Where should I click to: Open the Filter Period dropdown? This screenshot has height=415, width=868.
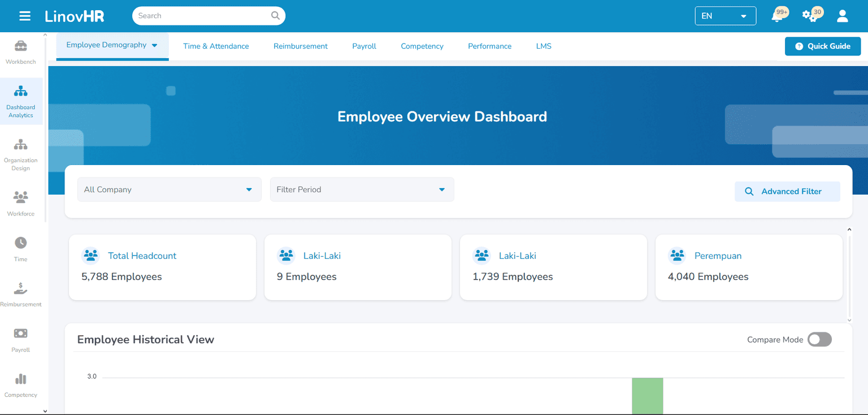[362, 189]
